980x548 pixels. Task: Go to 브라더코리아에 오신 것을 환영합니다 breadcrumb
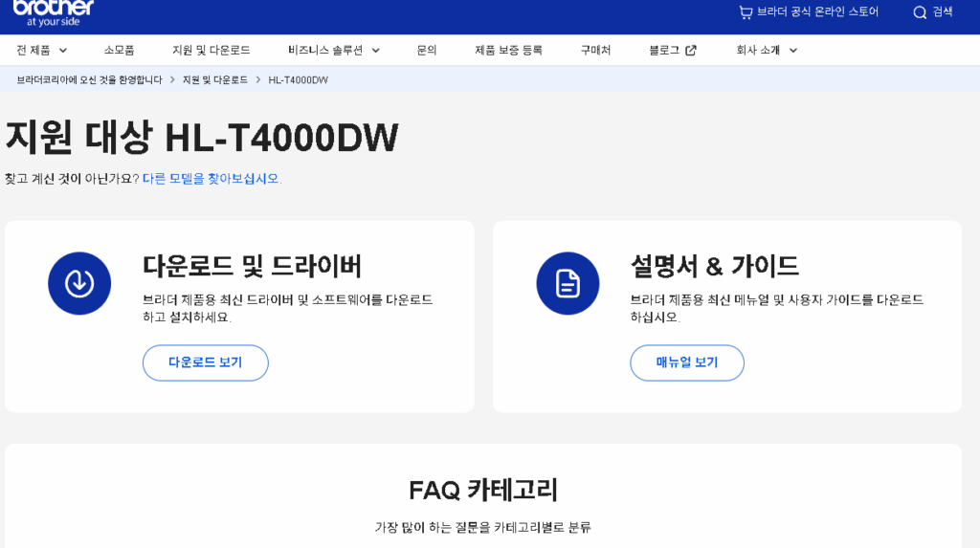89,80
